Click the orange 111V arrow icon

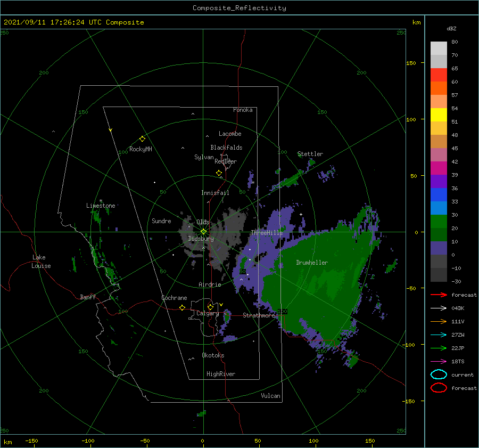pyautogui.click(x=439, y=321)
